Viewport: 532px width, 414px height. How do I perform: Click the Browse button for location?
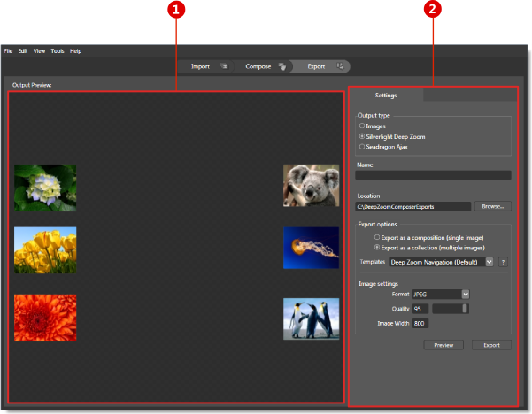coord(492,206)
